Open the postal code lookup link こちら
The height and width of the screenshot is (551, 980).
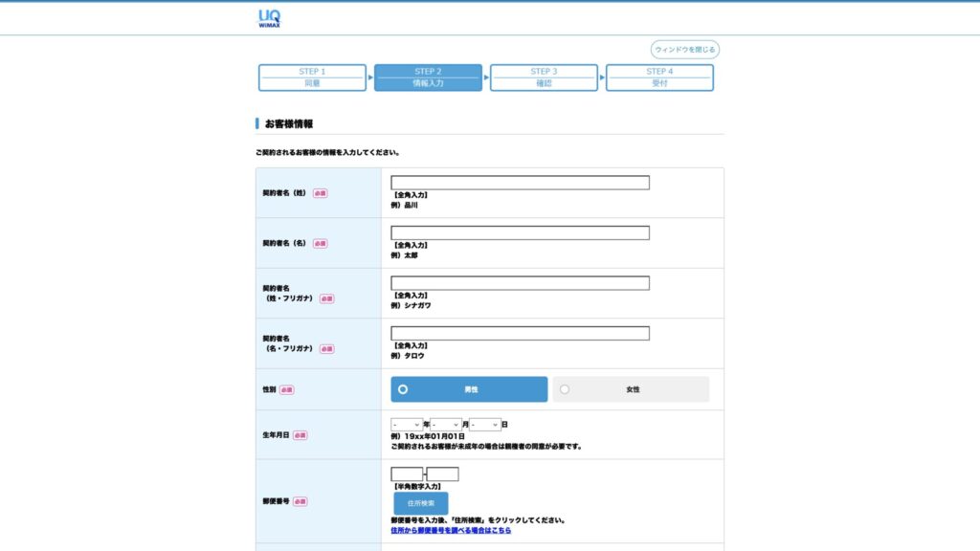click(498, 530)
